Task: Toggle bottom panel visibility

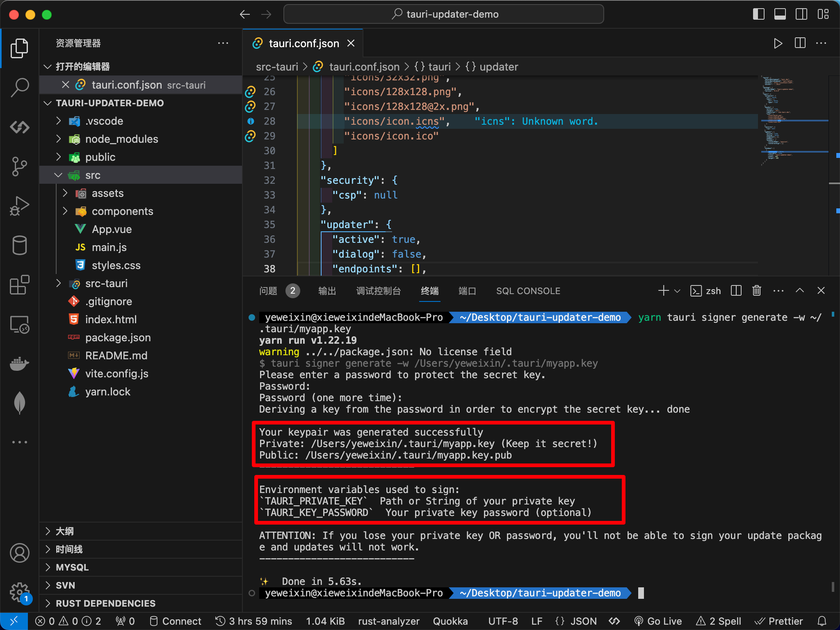Action: (x=780, y=14)
